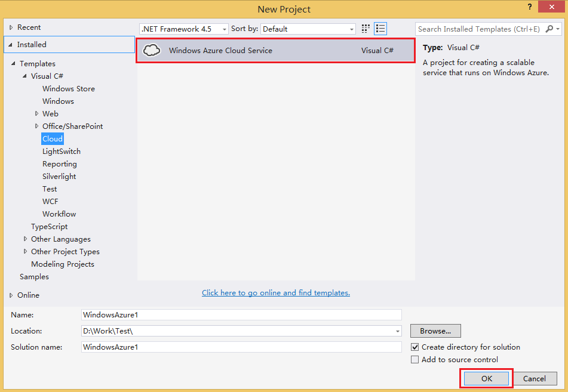
Task: Expand the Other Languages node arrow
Action: tap(25, 239)
